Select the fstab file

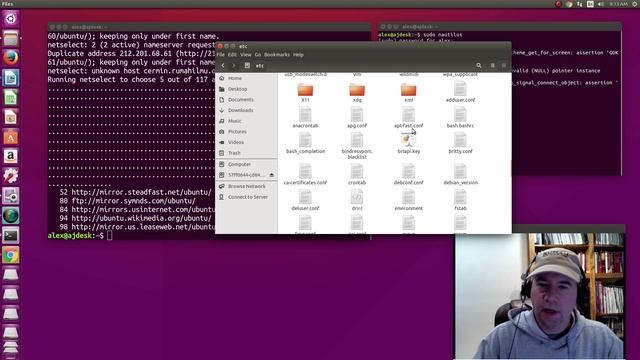coord(460,200)
